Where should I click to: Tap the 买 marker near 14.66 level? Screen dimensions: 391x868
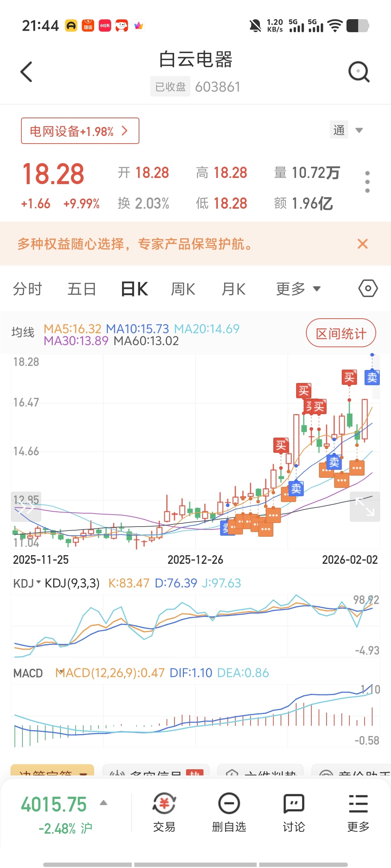[x=281, y=445]
